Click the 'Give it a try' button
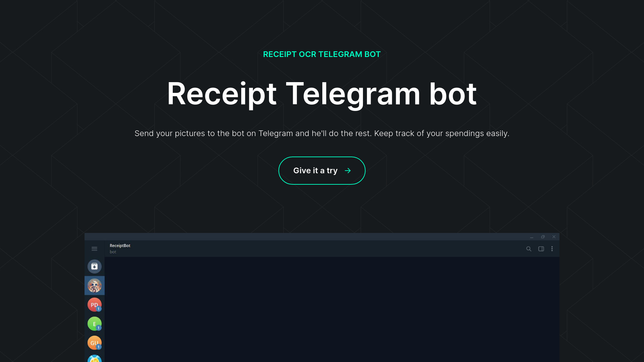Viewport: 644px width, 362px height. (322, 171)
